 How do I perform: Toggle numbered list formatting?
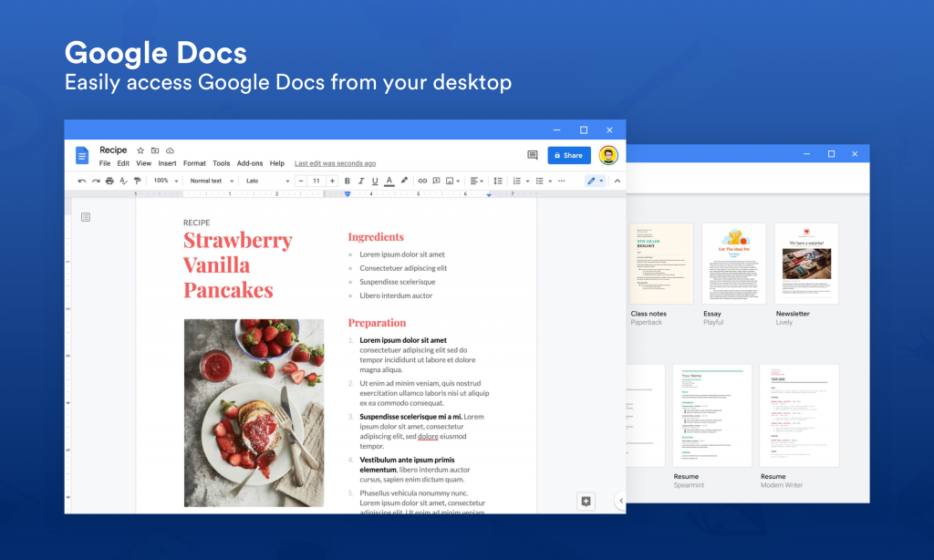pyautogui.click(x=516, y=181)
